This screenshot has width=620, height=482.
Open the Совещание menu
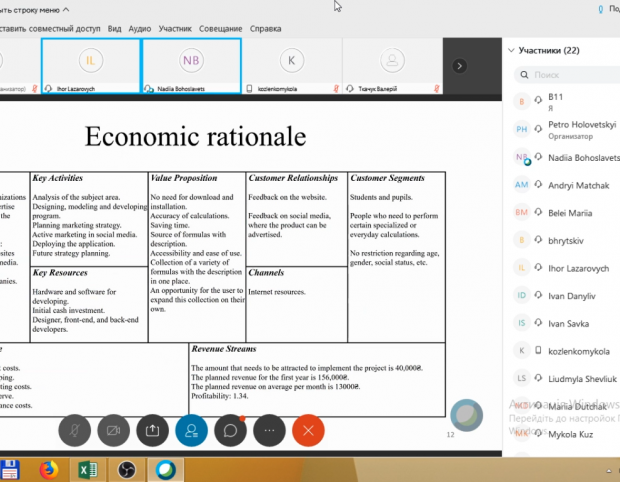tap(220, 29)
